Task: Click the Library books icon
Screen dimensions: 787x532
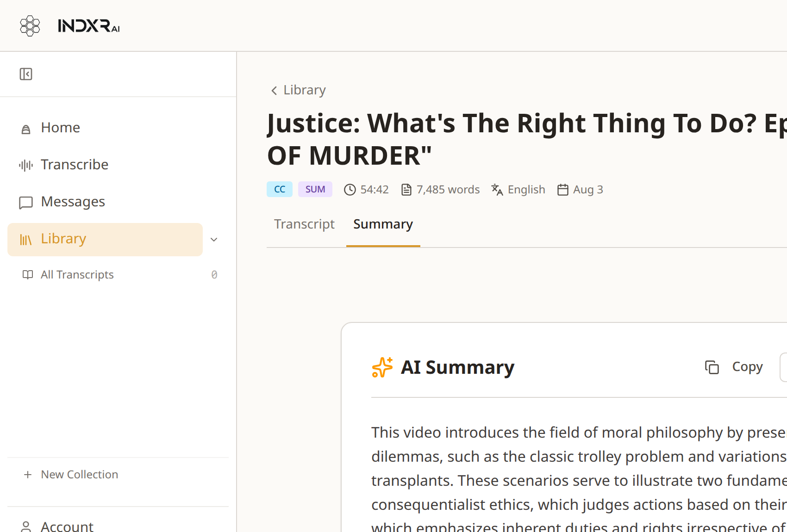Action: point(26,240)
